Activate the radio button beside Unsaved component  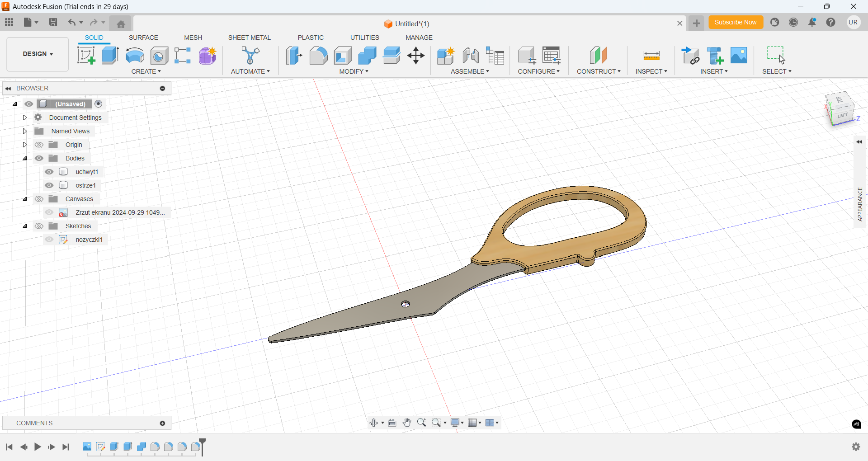pyautogui.click(x=99, y=104)
